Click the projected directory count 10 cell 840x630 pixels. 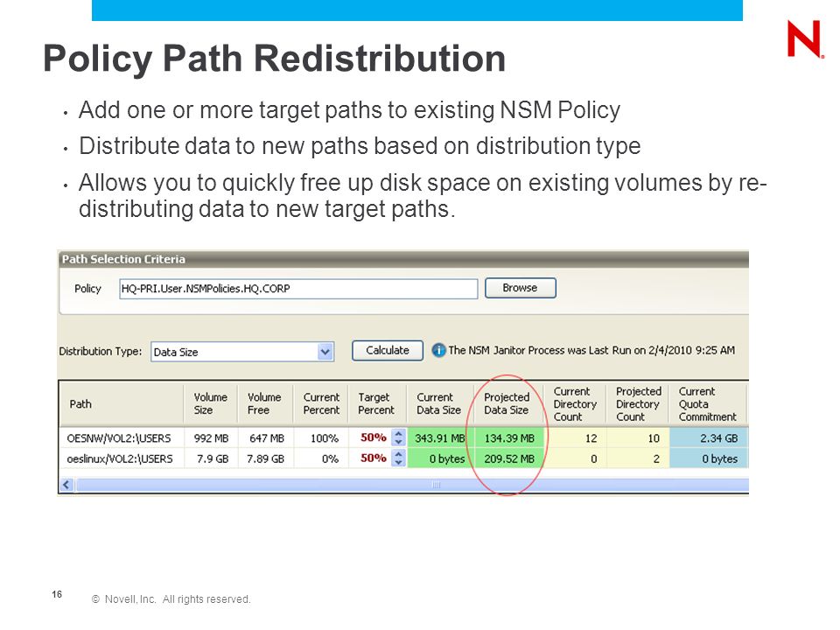(638, 438)
